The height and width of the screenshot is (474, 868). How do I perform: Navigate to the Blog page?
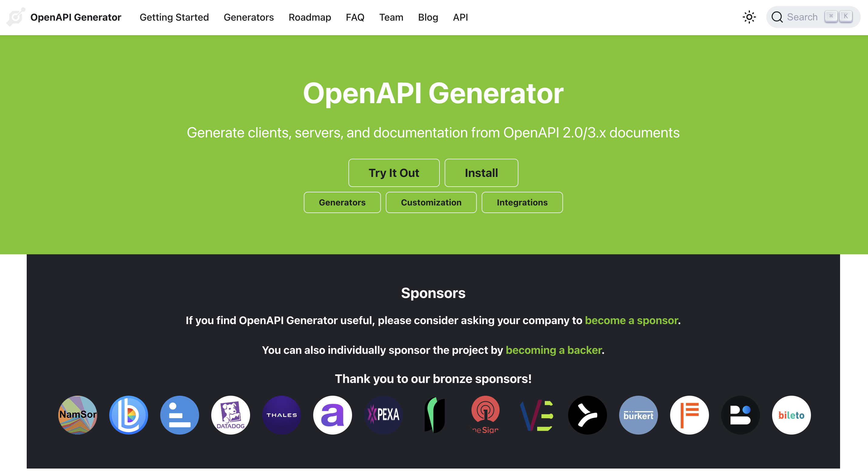pyautogui.click(x=428, y=17)
